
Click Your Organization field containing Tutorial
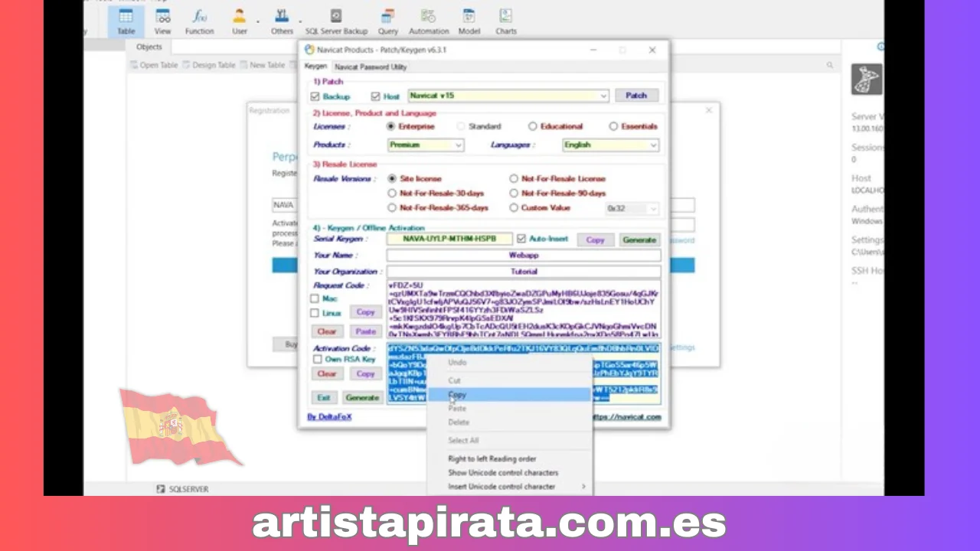click(524, 272)
